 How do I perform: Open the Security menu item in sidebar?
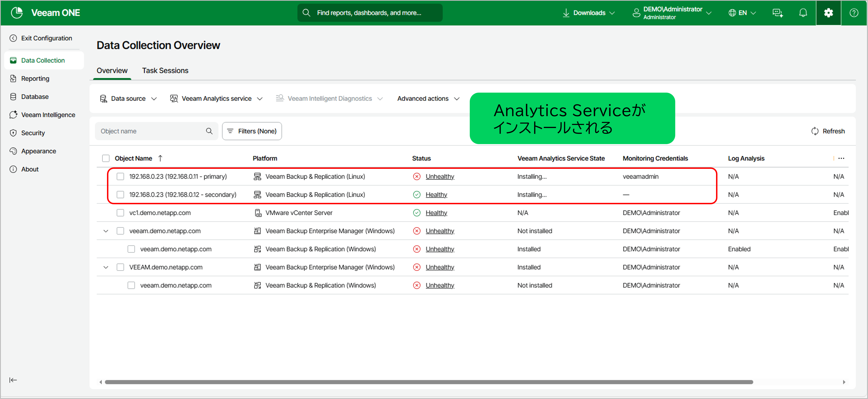point(33,133)
